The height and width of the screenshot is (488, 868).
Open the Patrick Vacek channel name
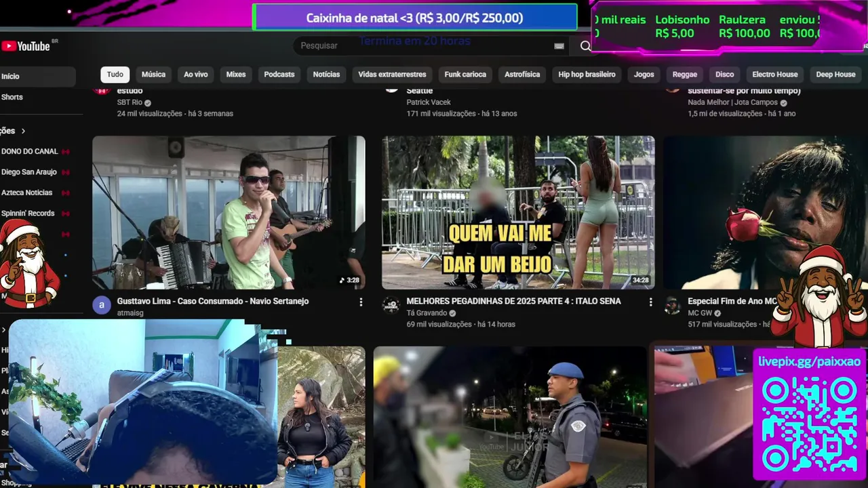click(x=429, y=103)
